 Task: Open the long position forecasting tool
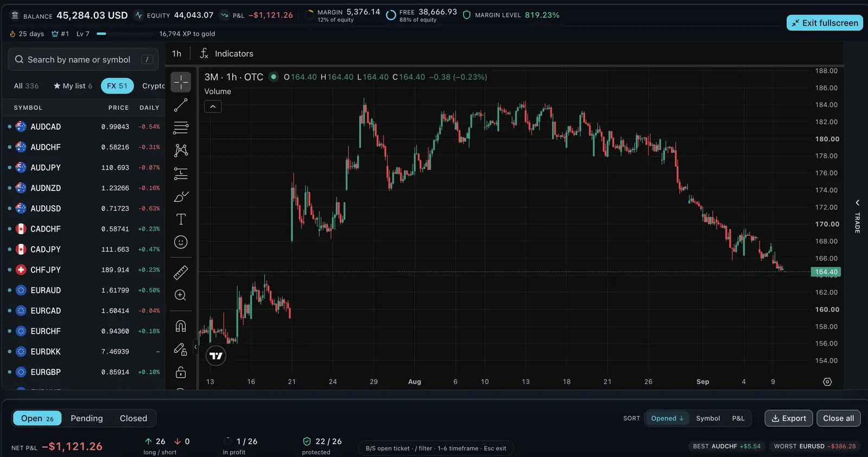pos(181,174)
